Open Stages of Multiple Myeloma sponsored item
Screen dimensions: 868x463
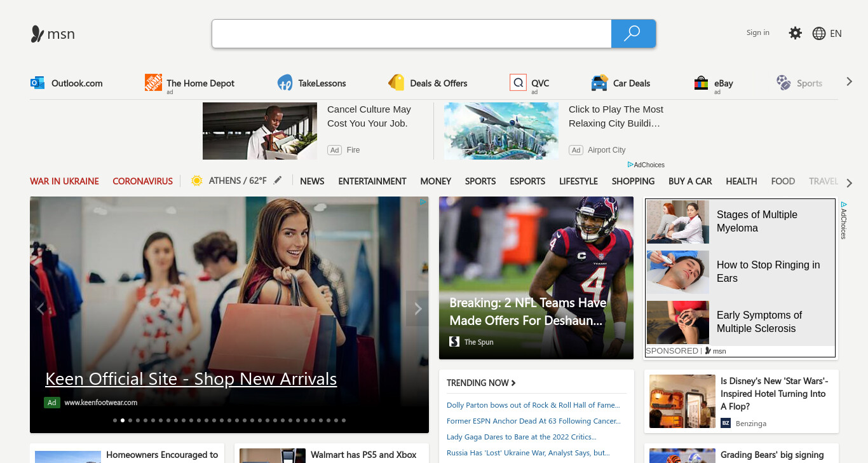(x=740, y=222)
